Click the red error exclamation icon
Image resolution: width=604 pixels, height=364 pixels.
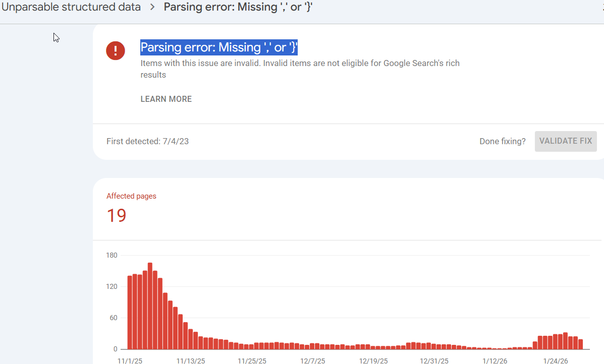pyautogui.click(x=116, y=50)
